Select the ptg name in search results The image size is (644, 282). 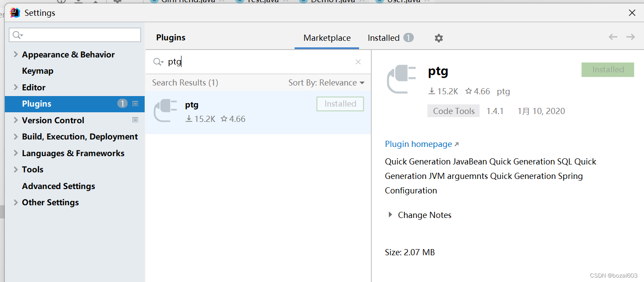192,105
